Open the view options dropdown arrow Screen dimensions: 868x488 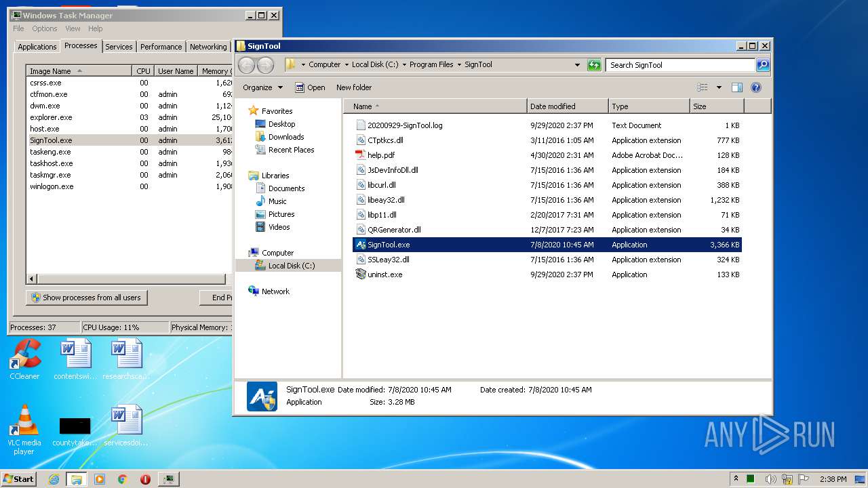tap(719, 87)
